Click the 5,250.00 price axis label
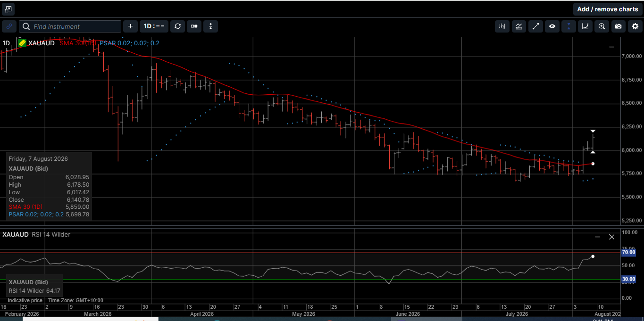Viewport: 644px width, 321px height. coord(632,220)
